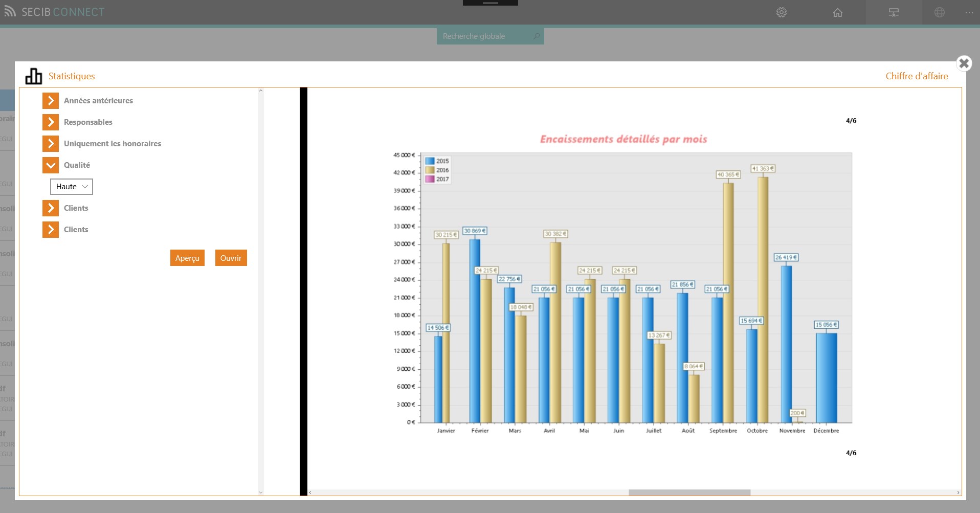Click the left arrow of chart horizontal scrollbar
The height and width of the screenshot is (513, 980).
click(x=310, y=493)
